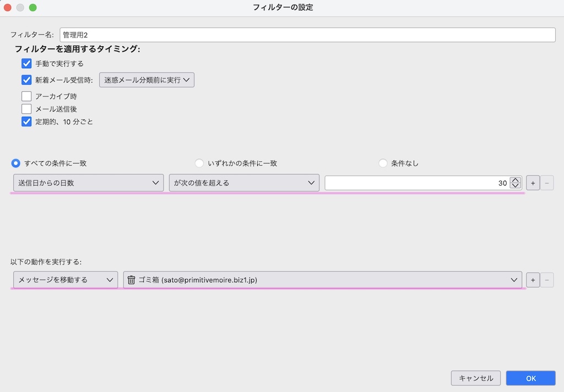Open the メッセージを移動する action dropdown
This screenshot has height=392, width=564.
65,280
